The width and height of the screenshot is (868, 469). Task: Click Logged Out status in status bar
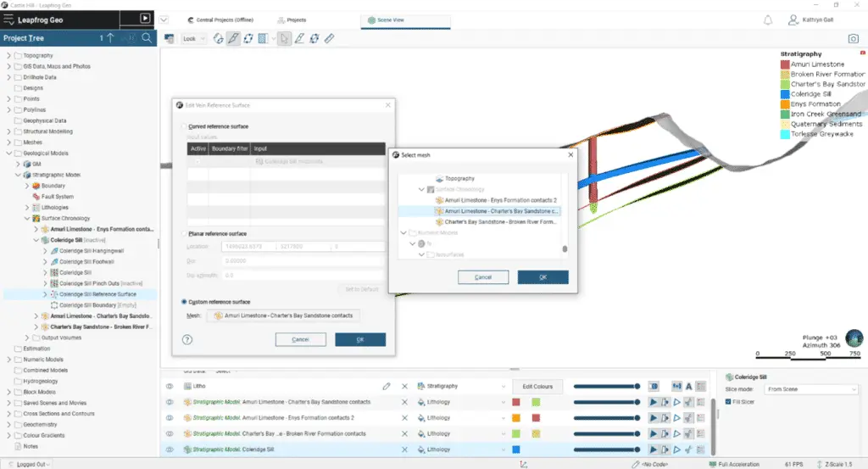pyautogui.click(x=32, y=464)
